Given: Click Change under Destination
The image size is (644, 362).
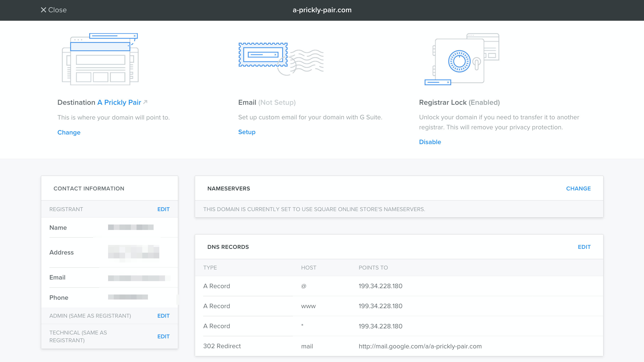Looking at the screenshot, I should click(69, 132).
